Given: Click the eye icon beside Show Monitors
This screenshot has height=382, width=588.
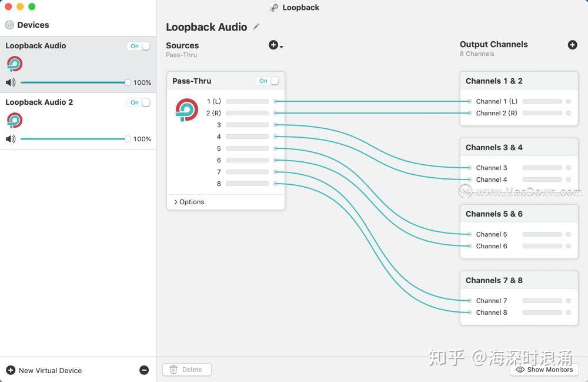Looking at the screenshot, I should 520,370.
